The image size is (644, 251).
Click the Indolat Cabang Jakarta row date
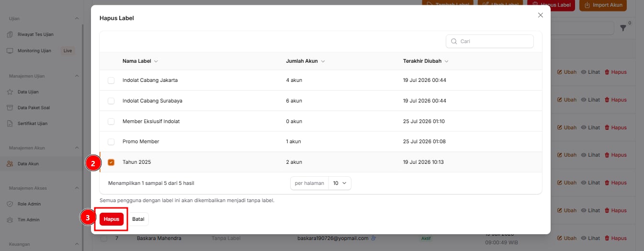point(425,80)
